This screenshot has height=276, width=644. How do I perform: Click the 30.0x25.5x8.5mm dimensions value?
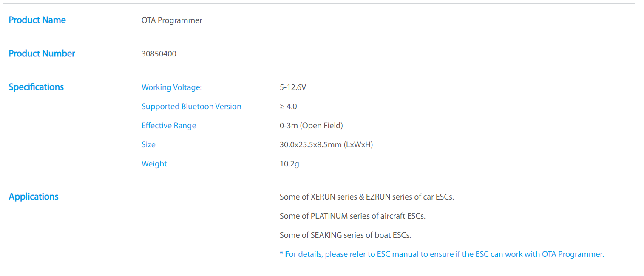pyautogui.click(x=326, y=145)
